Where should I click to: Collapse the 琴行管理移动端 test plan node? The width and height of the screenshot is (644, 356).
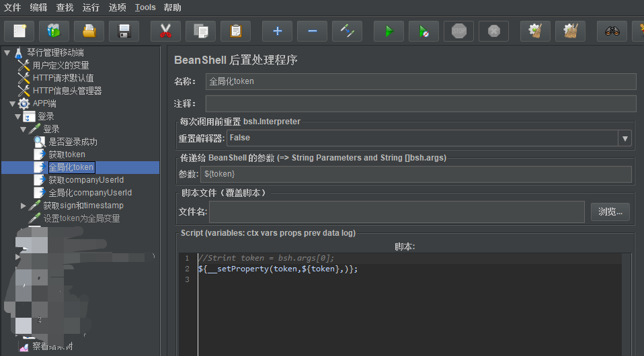(x=7, y=52)
